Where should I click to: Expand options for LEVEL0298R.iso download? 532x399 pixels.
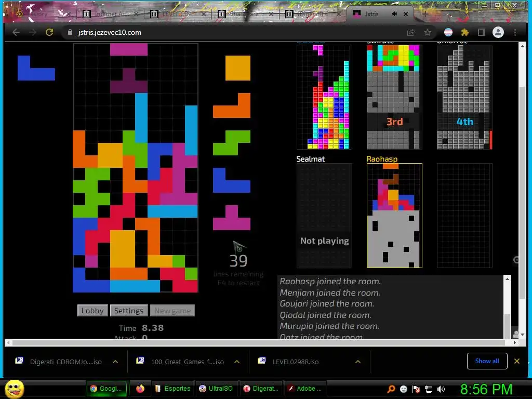(358, 362)
